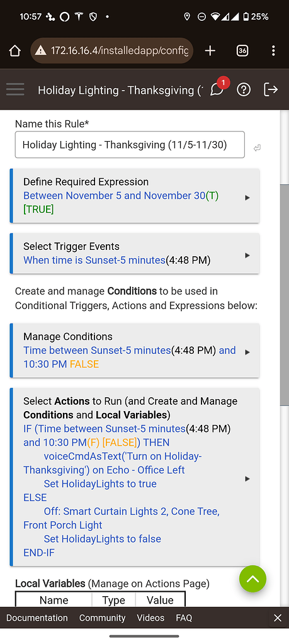Viewport: 289px width, 644px height.
Task: Click the help question mark icon
Action: [x=244, y=89]
